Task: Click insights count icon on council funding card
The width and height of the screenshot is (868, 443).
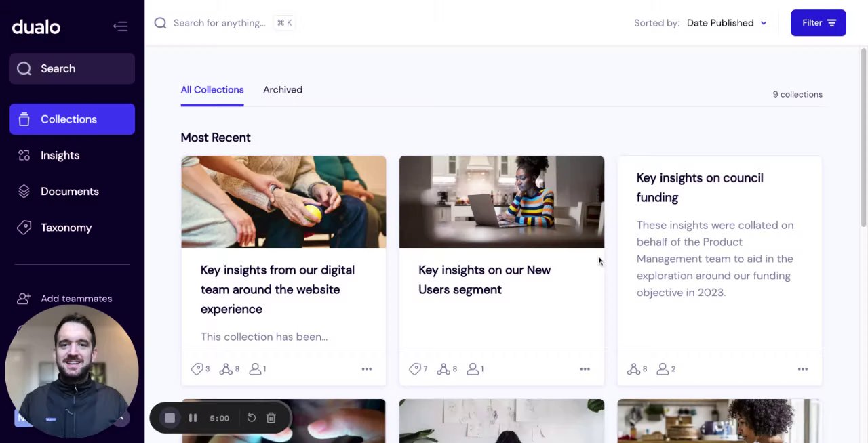Action: coord(633,369)
